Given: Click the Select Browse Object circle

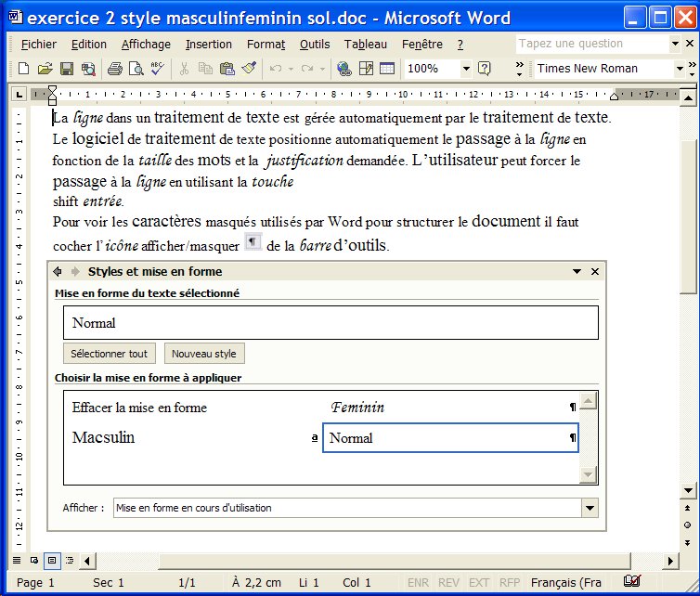Looking at the screenshot, I should click(688, 525).
